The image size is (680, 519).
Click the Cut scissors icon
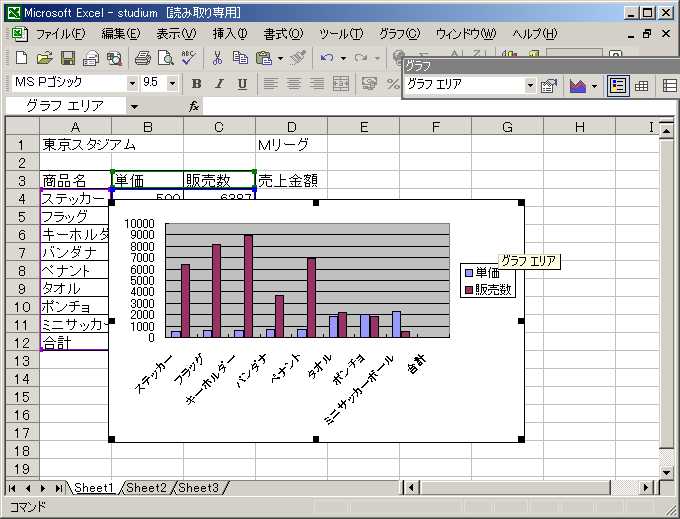coord(216,58)
